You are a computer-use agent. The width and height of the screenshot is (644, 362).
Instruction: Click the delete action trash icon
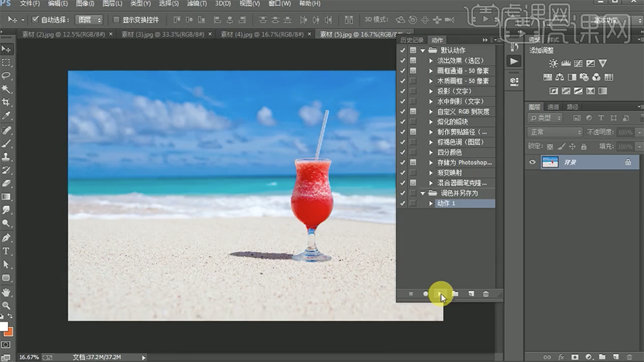[485, 294]
